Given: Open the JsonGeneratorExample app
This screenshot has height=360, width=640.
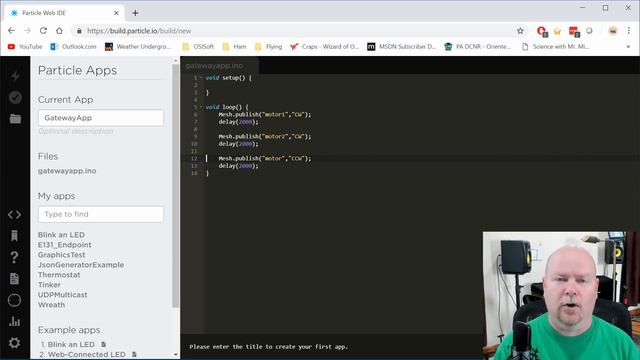Looking at the screenshot, I should [x=81, y=265].
